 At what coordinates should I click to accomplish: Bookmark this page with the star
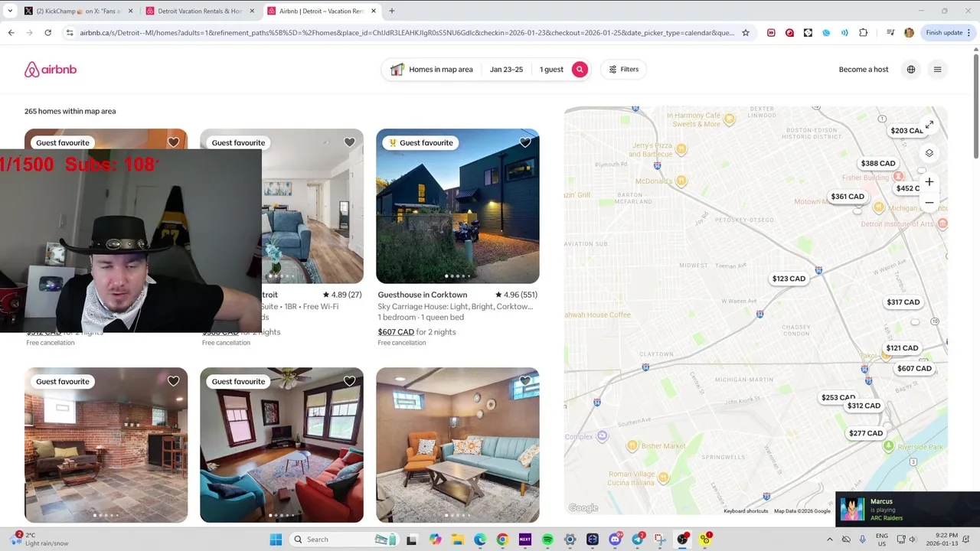pos(746,33)
